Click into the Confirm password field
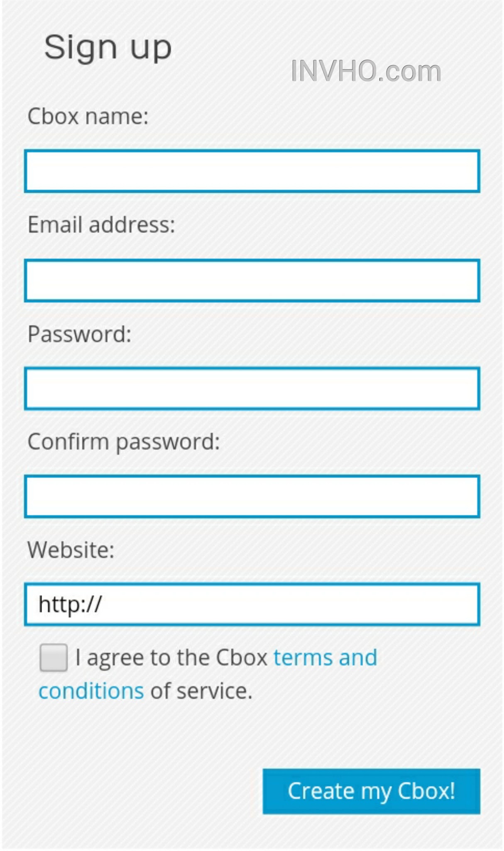The width and height of the screenshot is (504, 851). coord(252,497)
